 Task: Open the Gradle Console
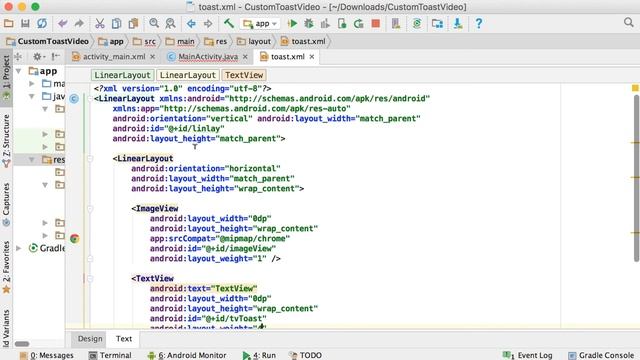tap(601, 355)
